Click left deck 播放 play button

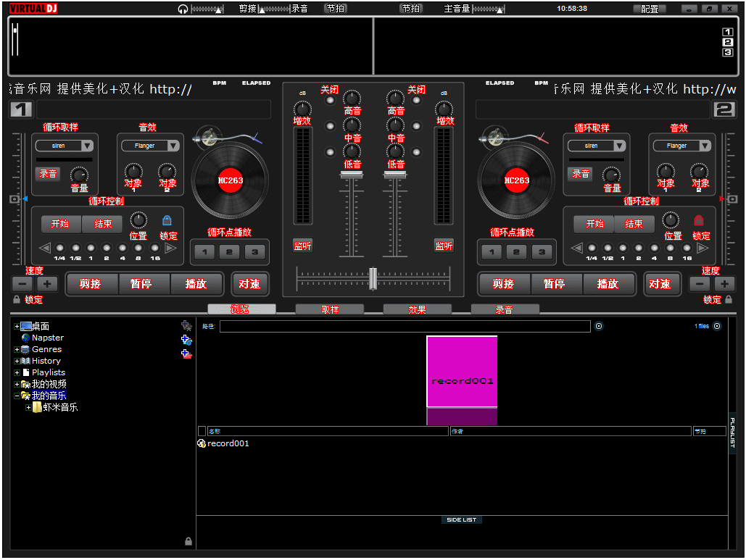click(196, 284)
